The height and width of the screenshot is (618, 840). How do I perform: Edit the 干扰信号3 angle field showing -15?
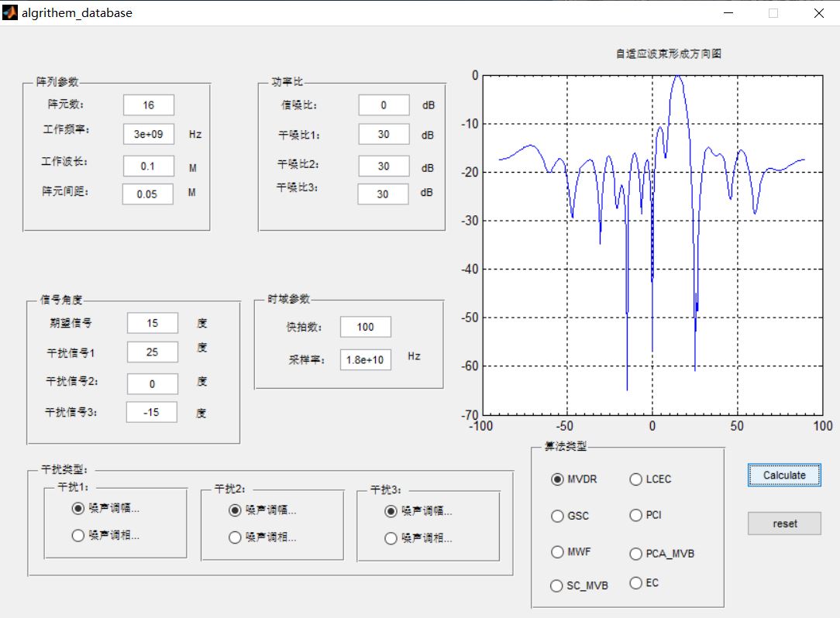pyautogui.click(x=151, y=412)
